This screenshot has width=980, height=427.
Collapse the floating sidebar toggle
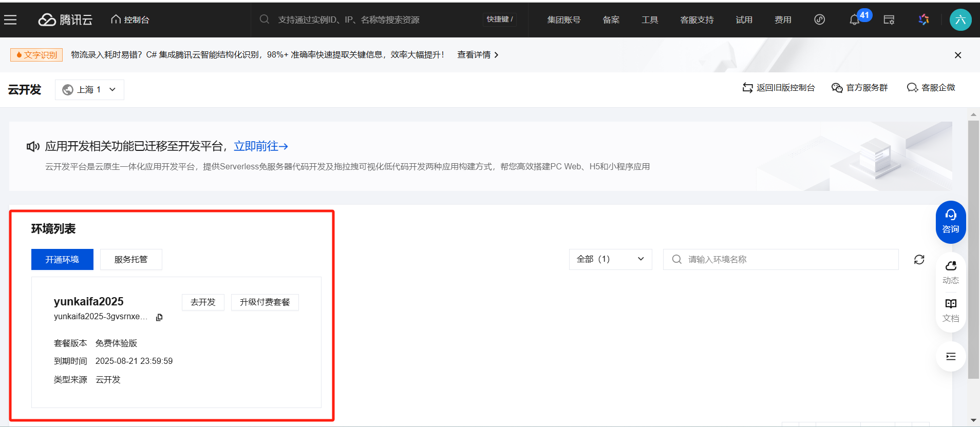951,357
